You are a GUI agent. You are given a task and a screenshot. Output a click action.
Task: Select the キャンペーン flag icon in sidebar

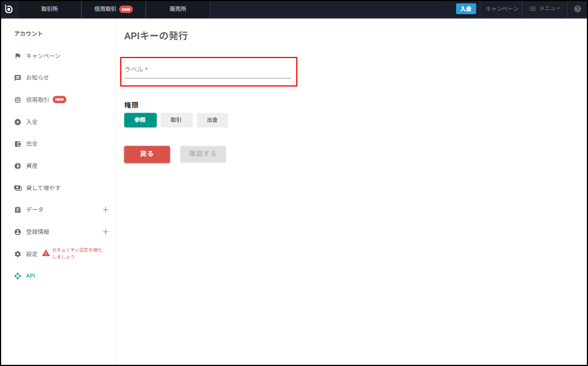(17, 55)
